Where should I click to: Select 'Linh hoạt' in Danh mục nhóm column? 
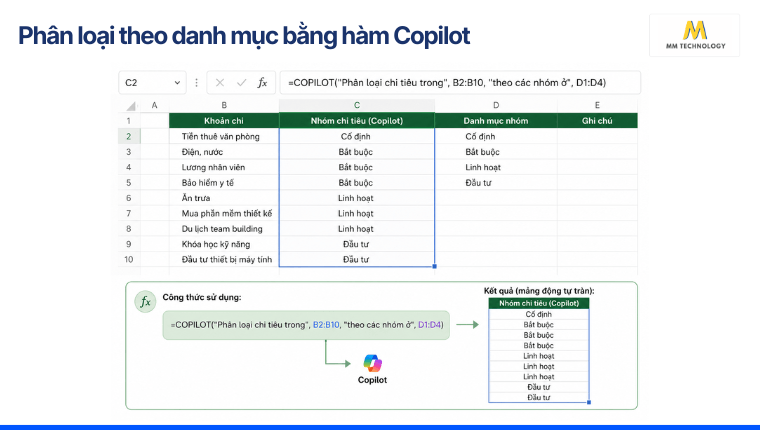pyautogui.click(x=496, y=167)
